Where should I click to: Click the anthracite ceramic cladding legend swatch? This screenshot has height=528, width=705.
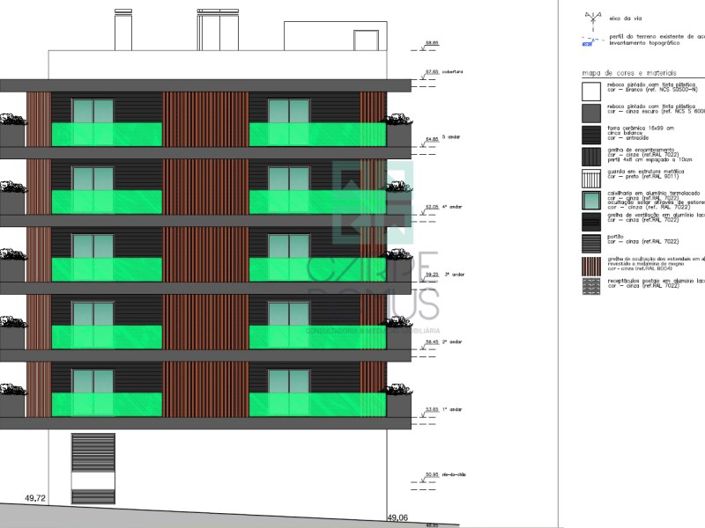[591, 135]
